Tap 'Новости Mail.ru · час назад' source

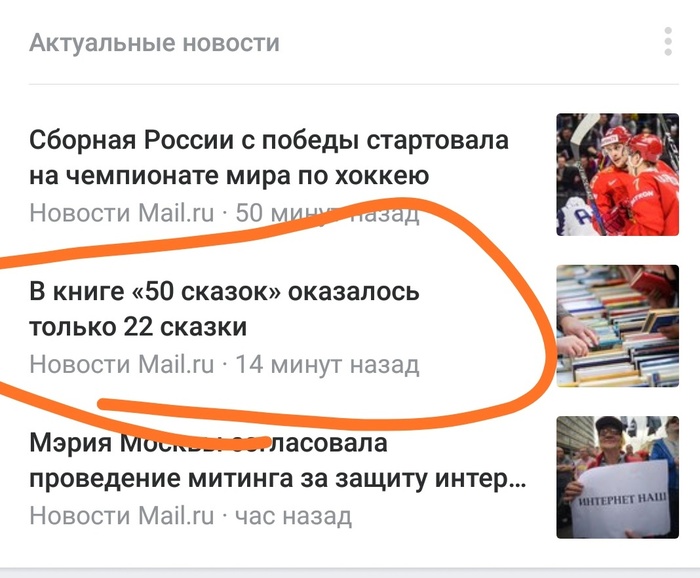click(x=191, y=516)
